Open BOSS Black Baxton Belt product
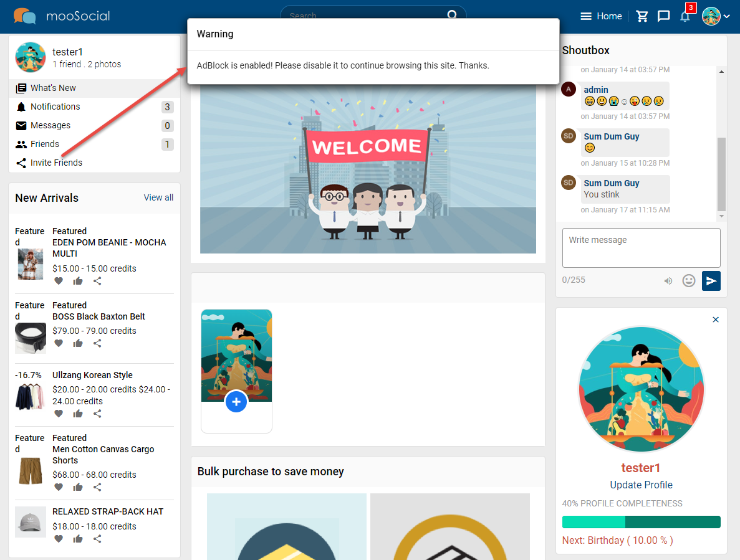This screenshot has height=560, width=740. coord(99,317)
